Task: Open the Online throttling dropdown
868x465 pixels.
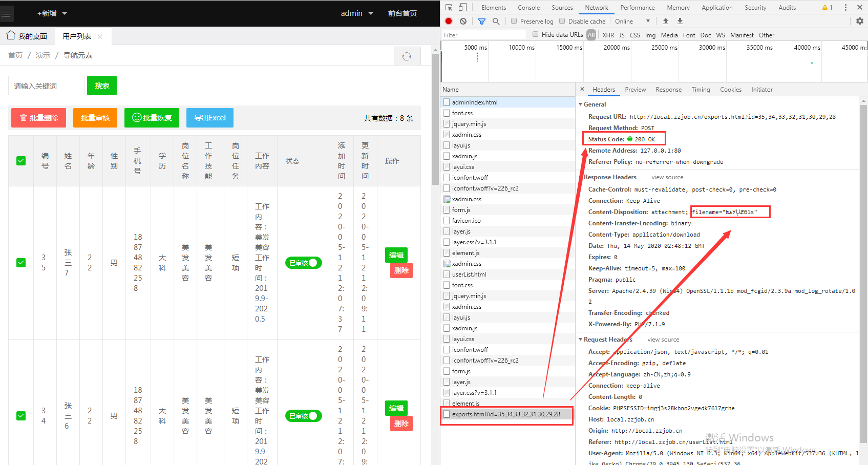Action: pyautogui.click(x=632, y=21)
